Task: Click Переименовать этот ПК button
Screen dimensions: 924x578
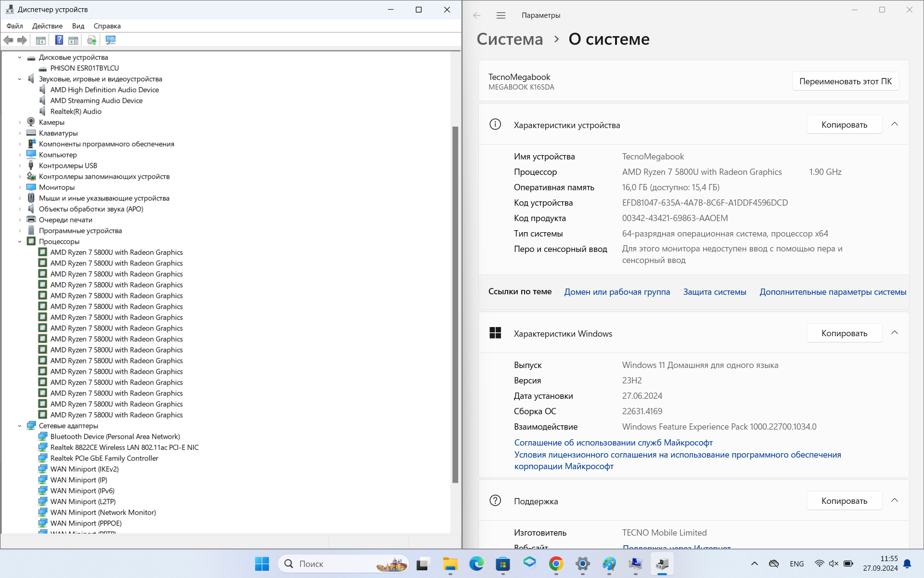Action: tap(845, 81)
